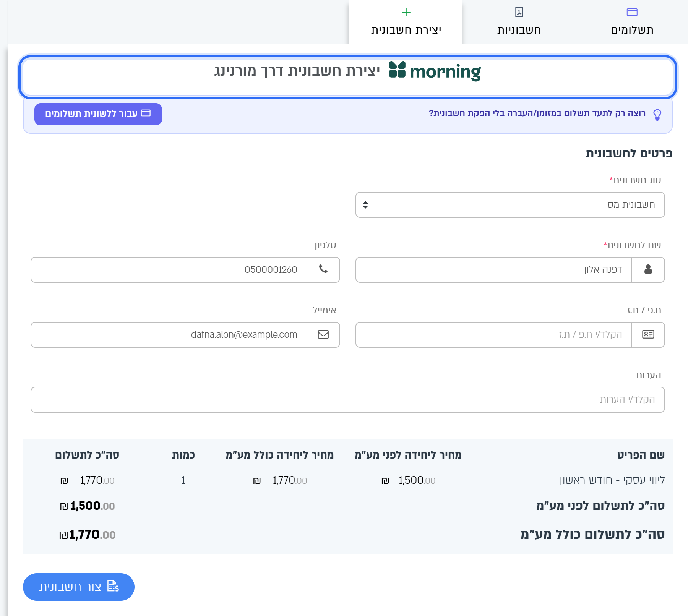Click the document icon above חשבוניות
688x616 pixels.
pos(519,12)
